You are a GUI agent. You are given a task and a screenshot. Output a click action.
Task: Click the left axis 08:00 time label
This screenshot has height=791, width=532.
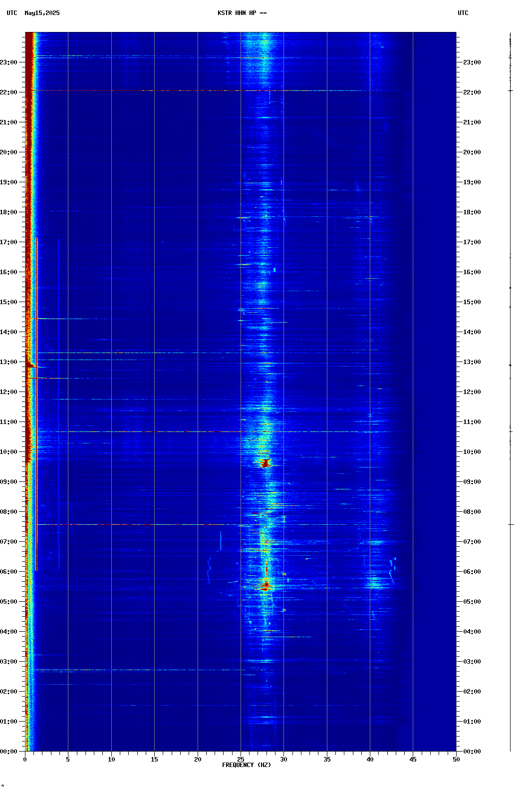tap(9, 512)
